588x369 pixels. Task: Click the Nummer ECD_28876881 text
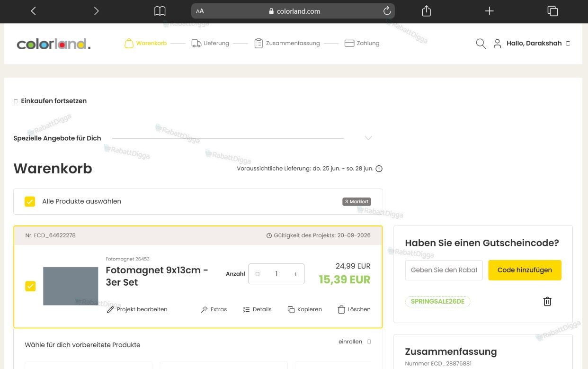pos(438,364)
